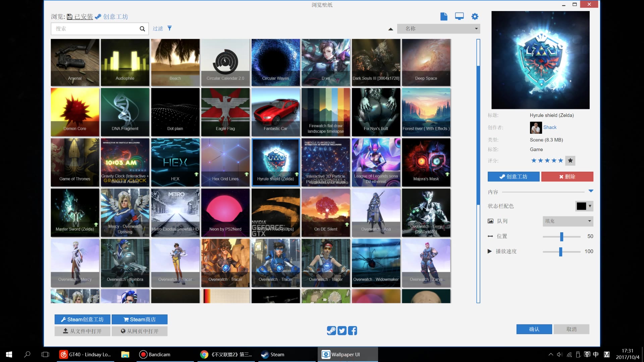Click the Steam social icon
Screen dimensions: 644x362
tap(331, 331)
